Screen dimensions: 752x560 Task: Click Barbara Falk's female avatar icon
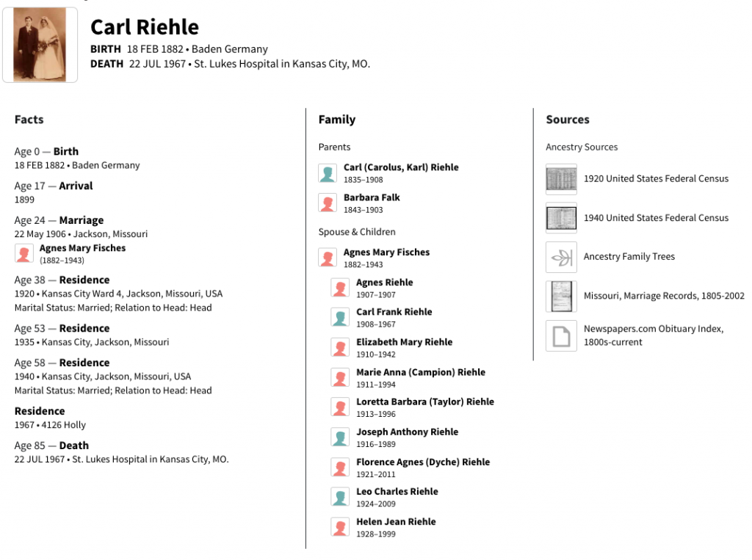pyautogui.click(x=328, y=203)
